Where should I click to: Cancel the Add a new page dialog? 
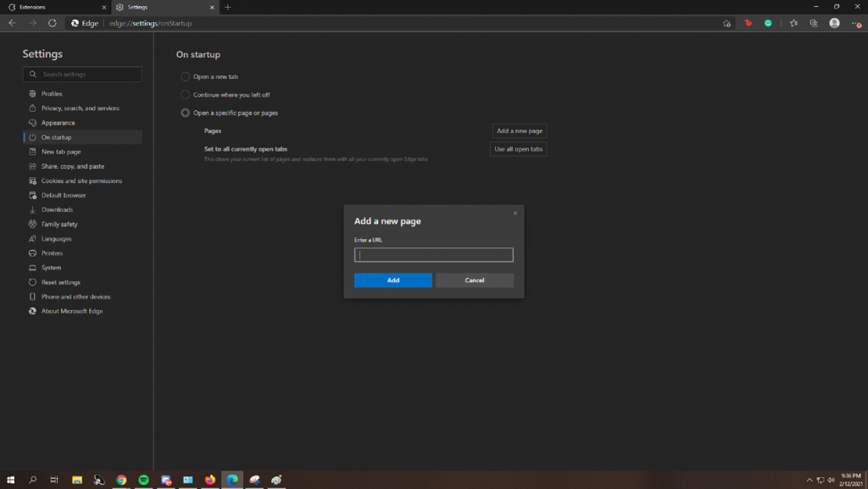(x=475, y=280)
